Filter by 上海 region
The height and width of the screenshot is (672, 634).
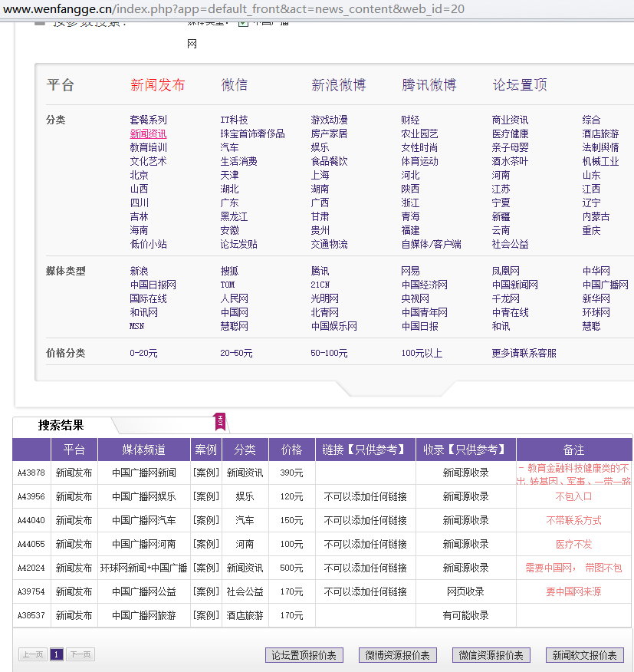(320, 175)
